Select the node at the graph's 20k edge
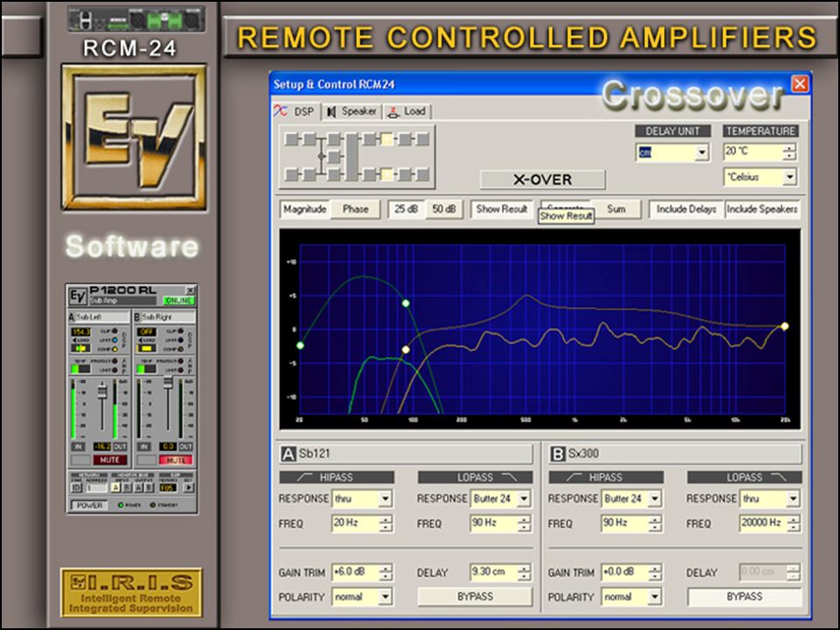840x630 pixels. [x=785, y=325]
